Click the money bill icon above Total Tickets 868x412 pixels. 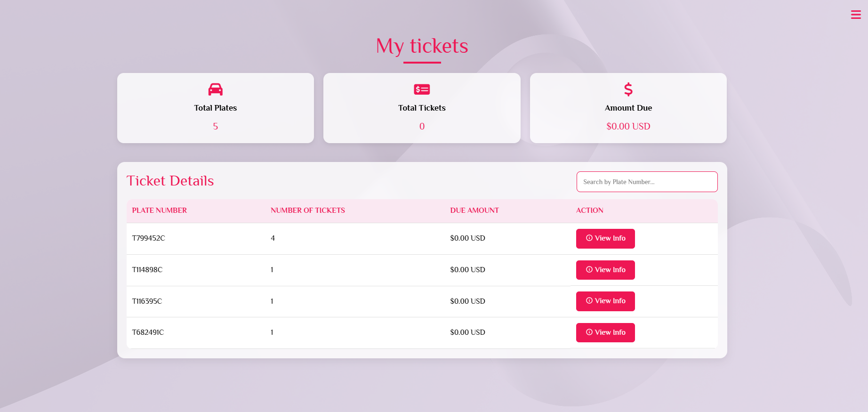(421, 89)
